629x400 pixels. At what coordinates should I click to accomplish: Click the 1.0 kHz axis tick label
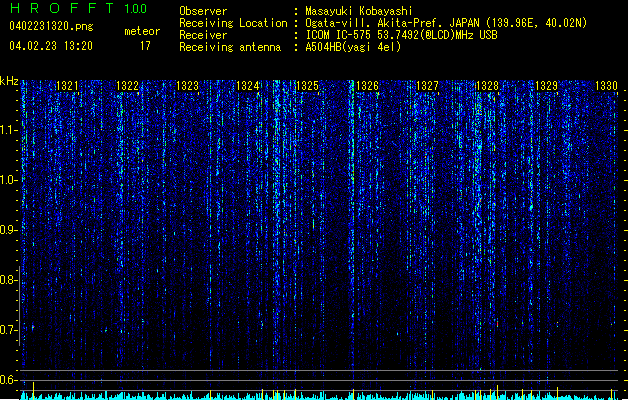[x=8, y=181]
